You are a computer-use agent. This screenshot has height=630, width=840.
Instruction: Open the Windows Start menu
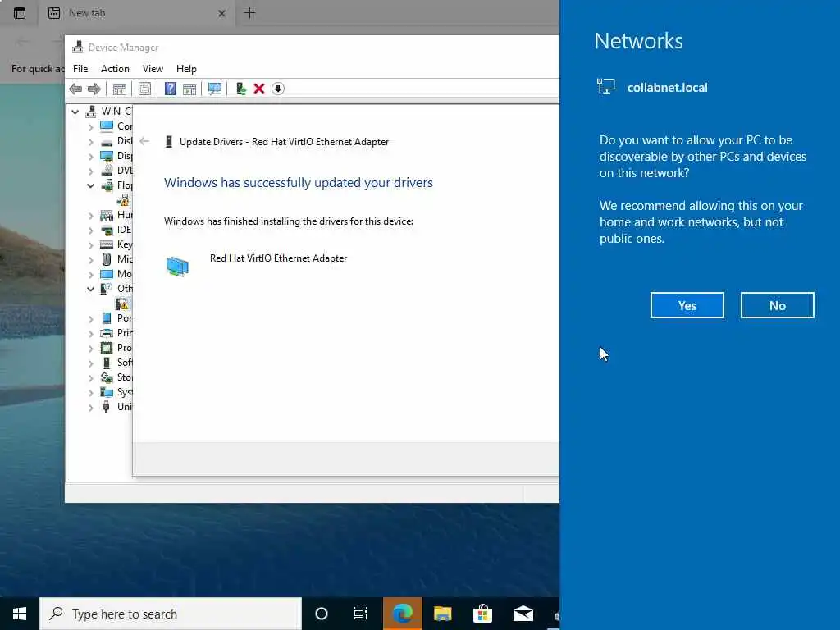[x=20, y=614]
